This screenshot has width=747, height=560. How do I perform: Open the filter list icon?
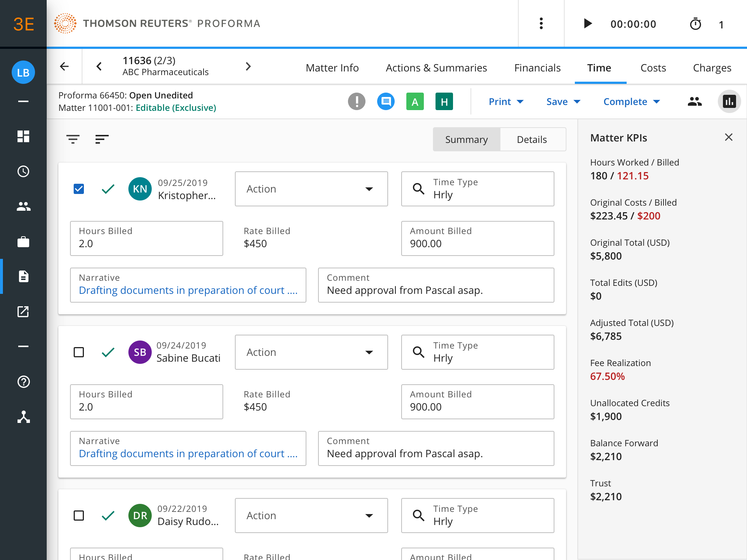click(73, 139)
